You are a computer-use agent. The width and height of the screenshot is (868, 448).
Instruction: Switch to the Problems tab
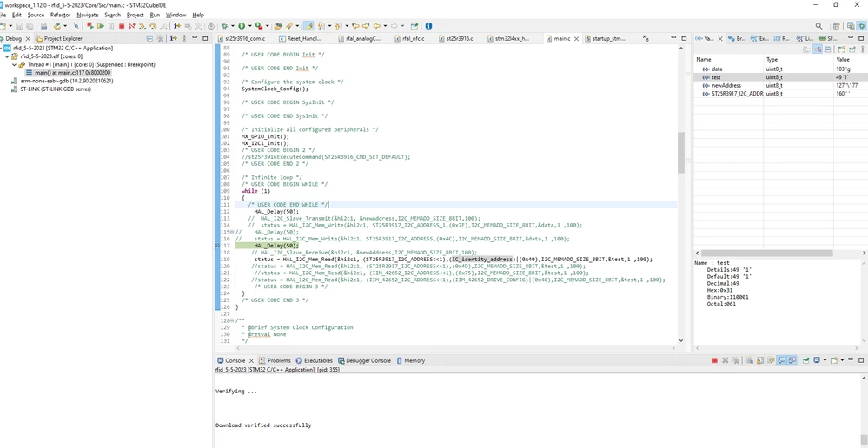(x=275, y=360)
